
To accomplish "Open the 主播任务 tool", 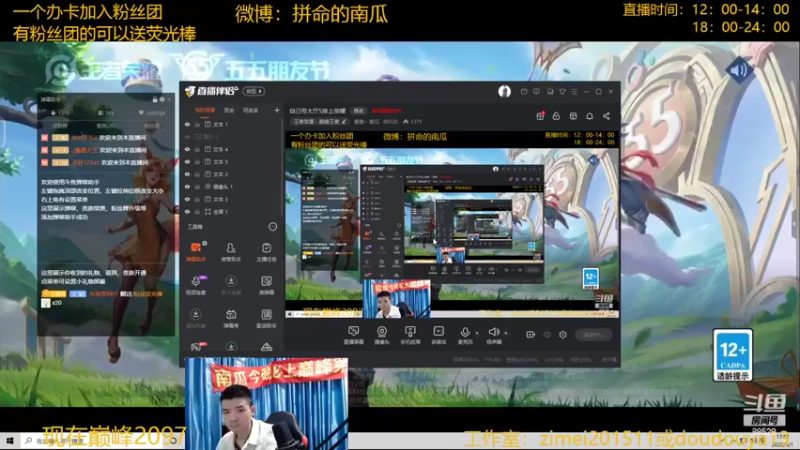I will (266, 252).
